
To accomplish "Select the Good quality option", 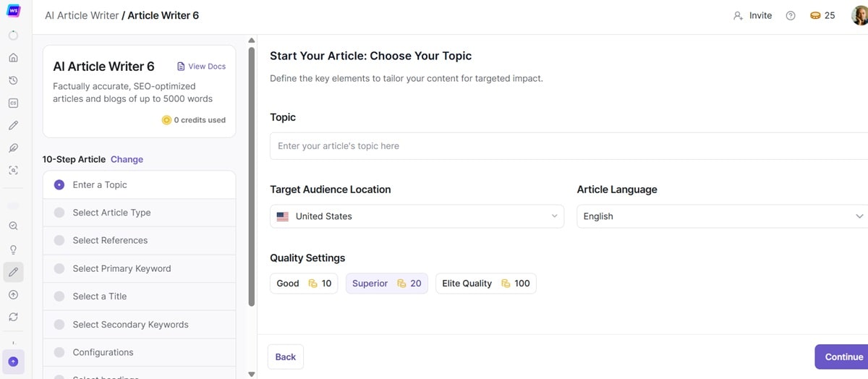I will [x=304, y=284].
